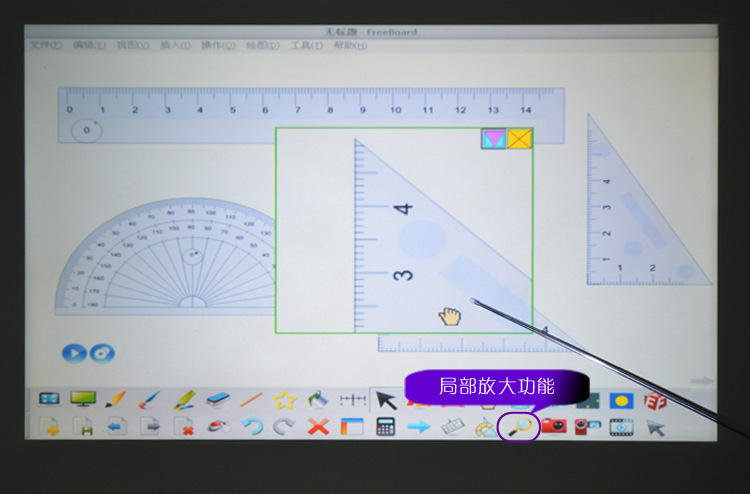This screenshot has height=494, width=750.
Task: Click the red camera capture icon
Action: pos(554,427)
